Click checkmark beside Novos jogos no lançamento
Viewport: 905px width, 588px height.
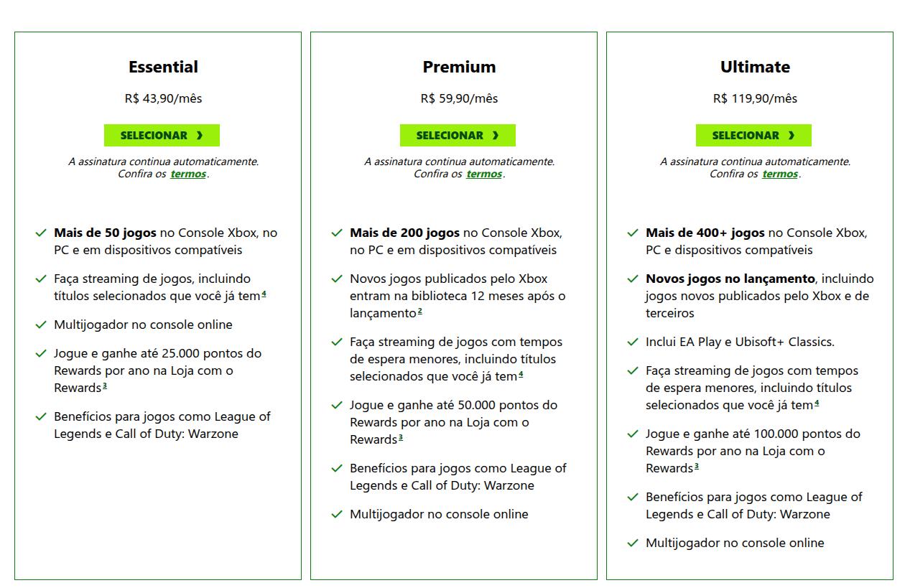click(x=633, y=279)
